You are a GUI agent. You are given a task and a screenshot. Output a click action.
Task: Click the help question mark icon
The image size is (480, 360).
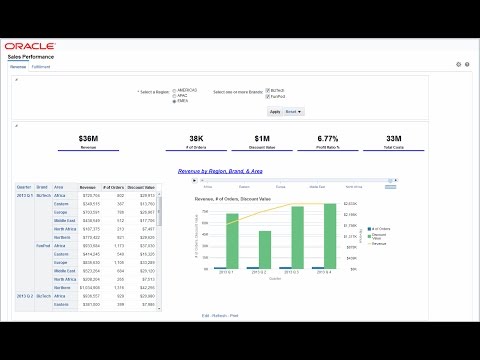(x=467, y=64)
